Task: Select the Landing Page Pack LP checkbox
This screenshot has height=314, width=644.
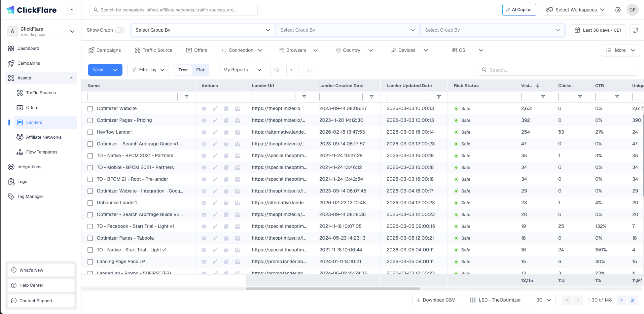Action: [x=90, y=262]
